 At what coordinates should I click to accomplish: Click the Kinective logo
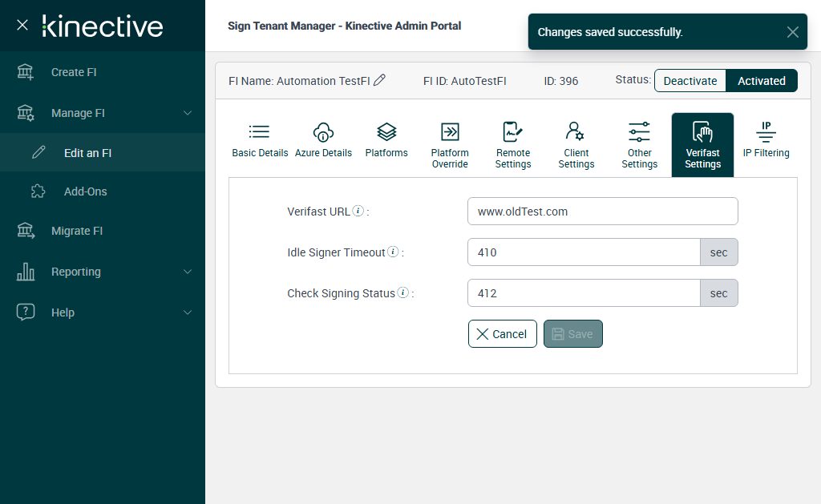103,26
